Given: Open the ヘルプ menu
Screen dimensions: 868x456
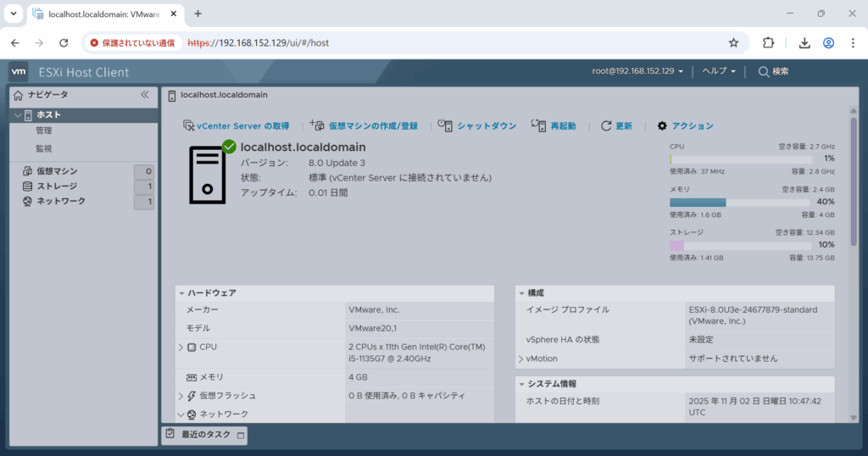Looking at the screenshot, I should pyautogui.click(x=718, y=71).
